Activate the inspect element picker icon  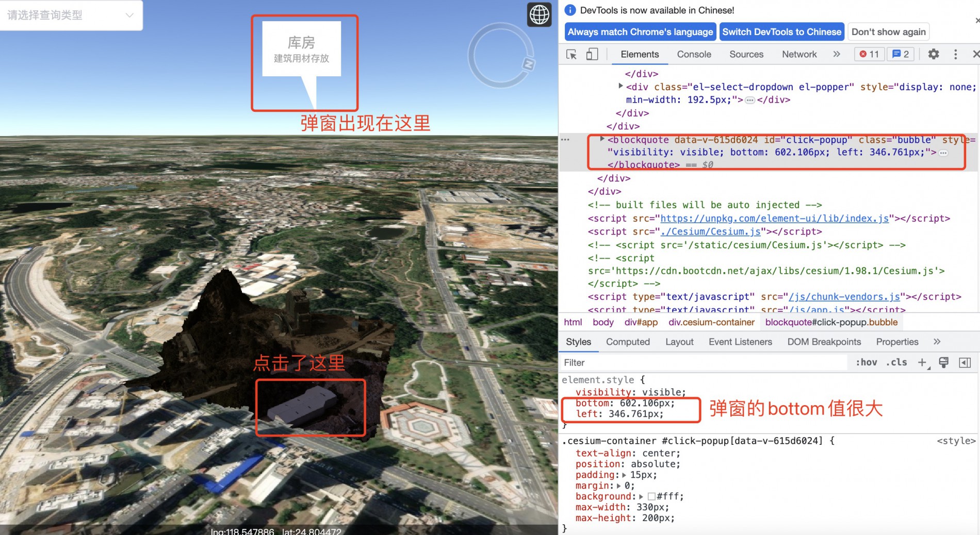click(x=571, y=54)
